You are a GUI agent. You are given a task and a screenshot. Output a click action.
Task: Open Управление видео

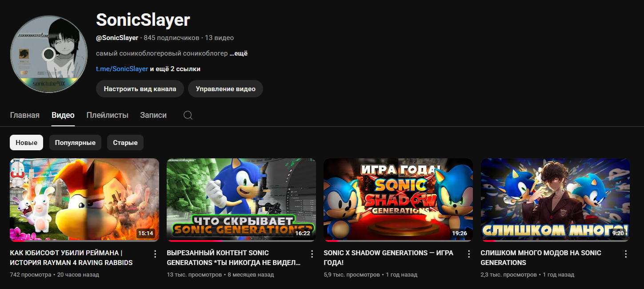tap(225, 89)
